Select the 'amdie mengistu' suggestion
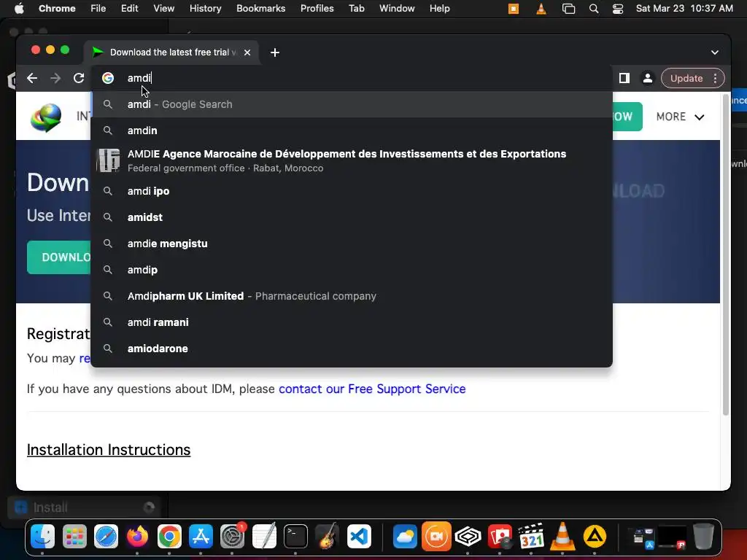This screenshot has height=560, width=747. (x=352, y=244)
